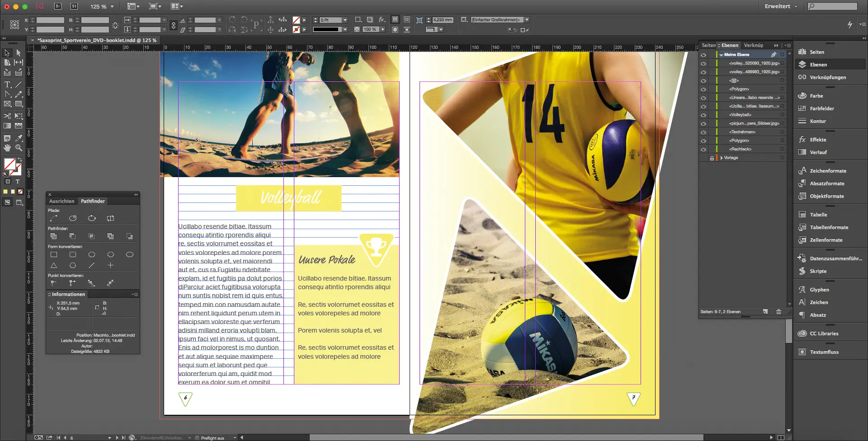Choose the Hand tool
This screenshot has height=441, width=868.
point(7,148)
